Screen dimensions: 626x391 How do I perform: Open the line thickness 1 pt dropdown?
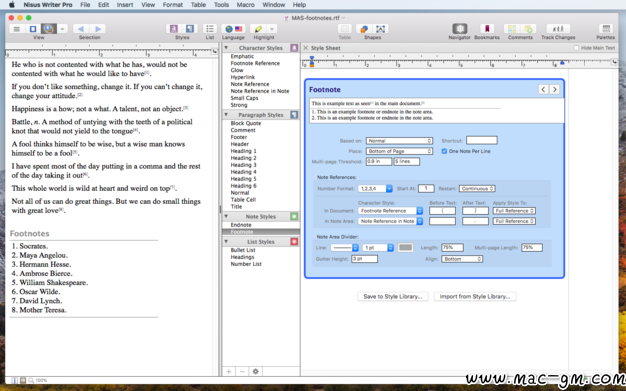pyautogui.click(x=378, y=248)
